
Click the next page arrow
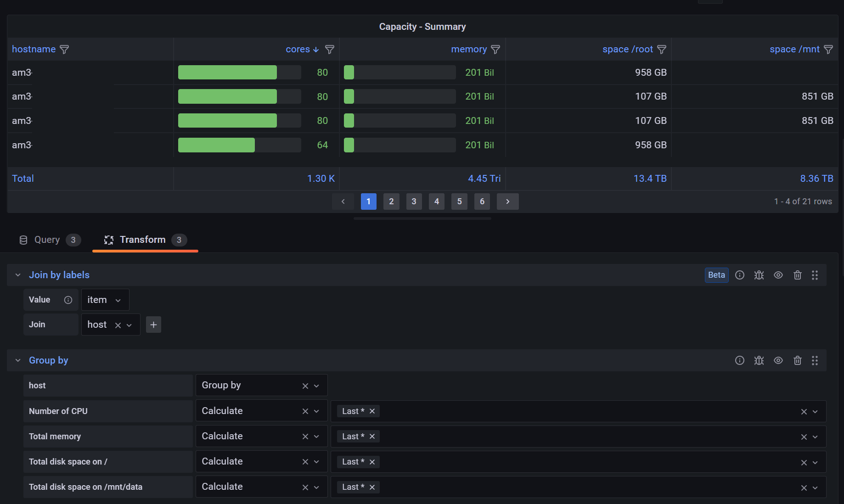tap(507, 201)
